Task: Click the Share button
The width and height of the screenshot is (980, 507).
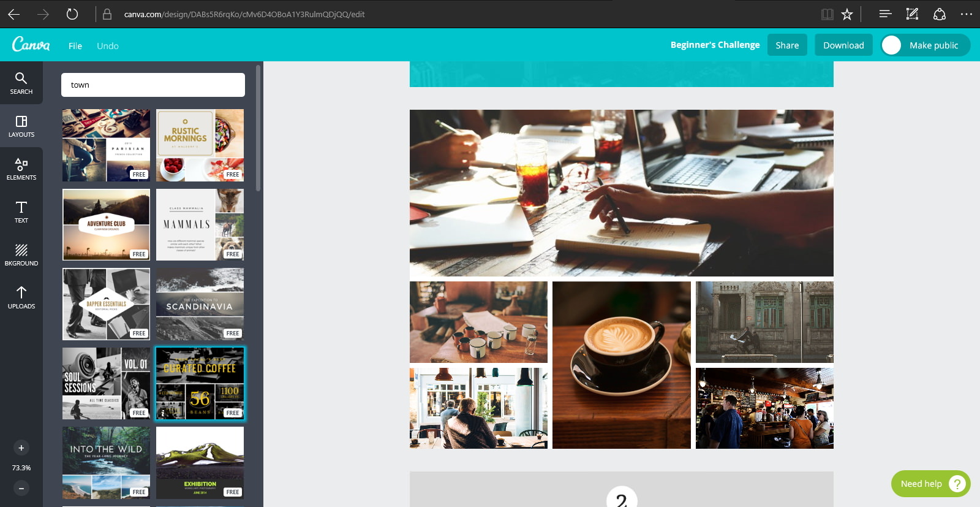Action: click(787, 45)
